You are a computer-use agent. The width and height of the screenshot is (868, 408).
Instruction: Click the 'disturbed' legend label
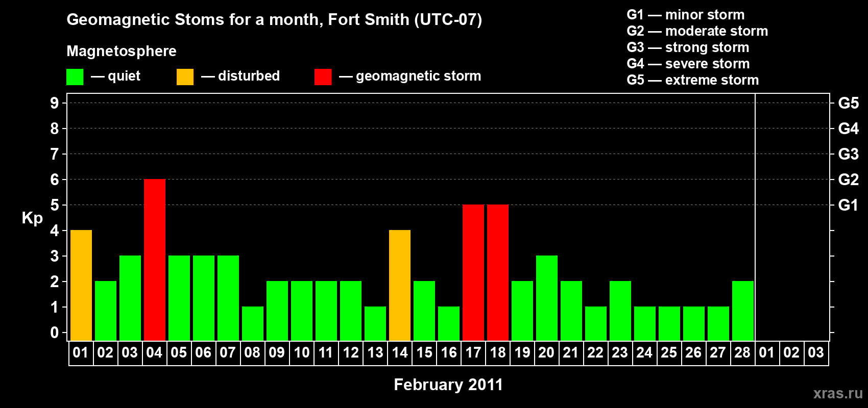pos(249,76)
